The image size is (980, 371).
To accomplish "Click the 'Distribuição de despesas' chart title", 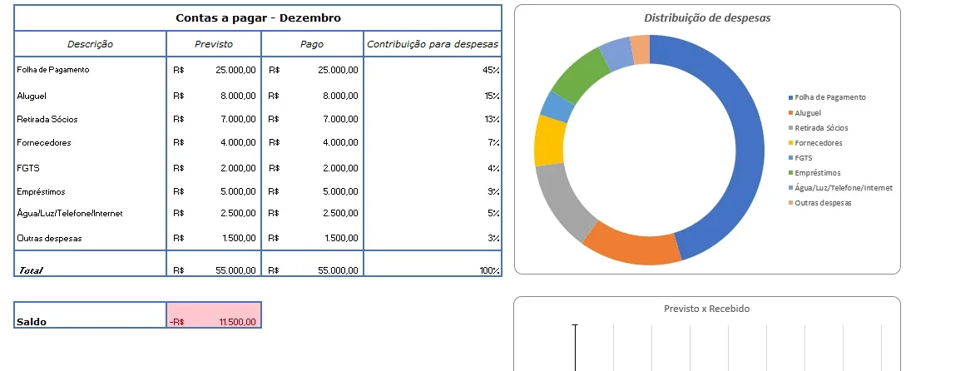I will click(707, 18).
